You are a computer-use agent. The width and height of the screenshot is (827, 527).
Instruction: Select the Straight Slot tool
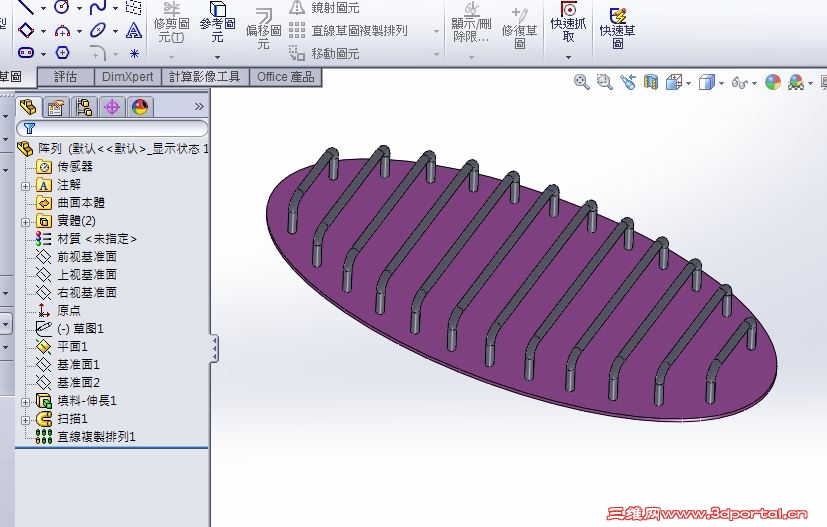tap(26, 53)
